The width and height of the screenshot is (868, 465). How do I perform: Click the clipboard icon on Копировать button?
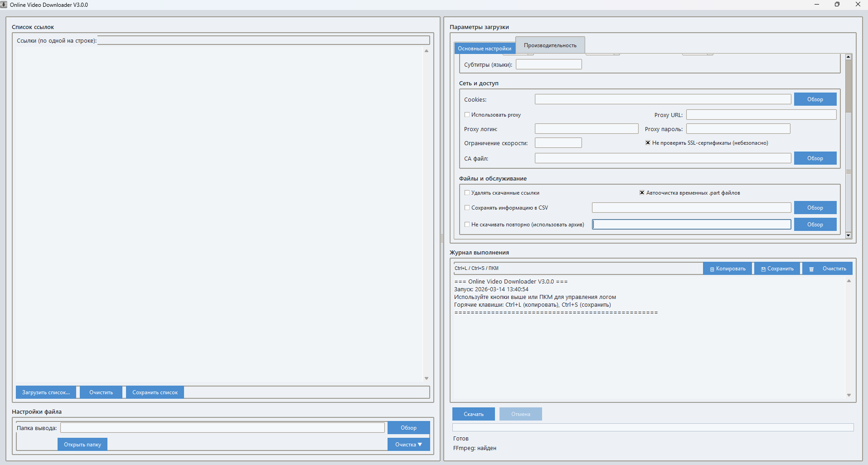pos(712,269)
